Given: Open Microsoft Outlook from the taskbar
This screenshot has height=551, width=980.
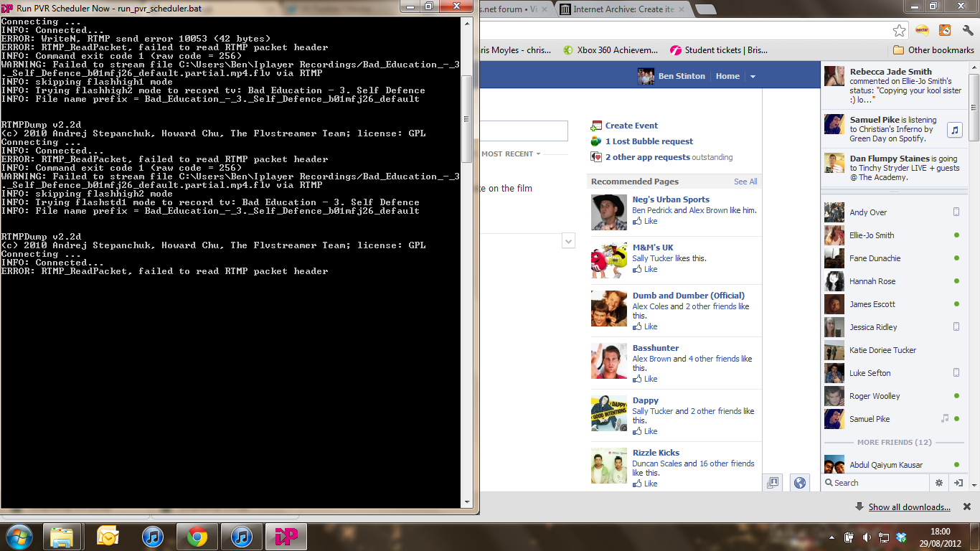Looking at the screenshot, I should pos(108,537).
